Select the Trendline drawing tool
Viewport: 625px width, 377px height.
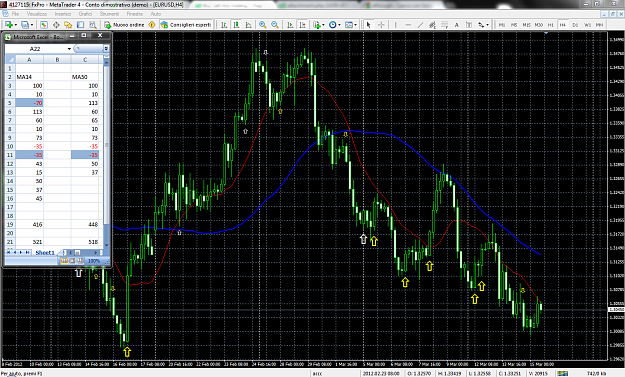(x=420, y=25)
